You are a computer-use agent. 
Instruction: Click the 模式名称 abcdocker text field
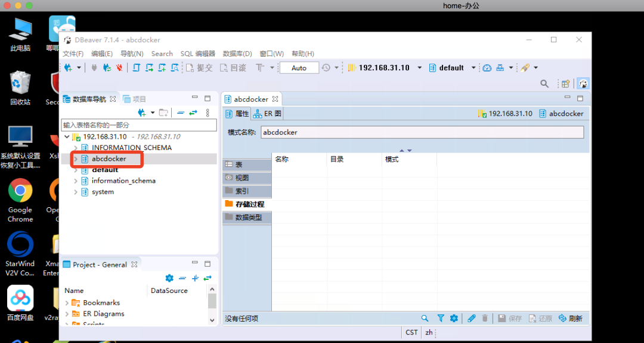point(422,133)
